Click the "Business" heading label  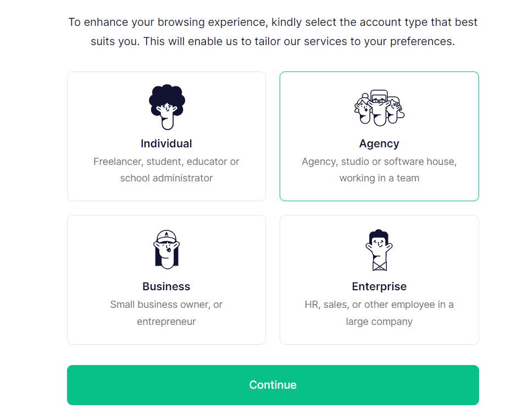tap(166, 286)
